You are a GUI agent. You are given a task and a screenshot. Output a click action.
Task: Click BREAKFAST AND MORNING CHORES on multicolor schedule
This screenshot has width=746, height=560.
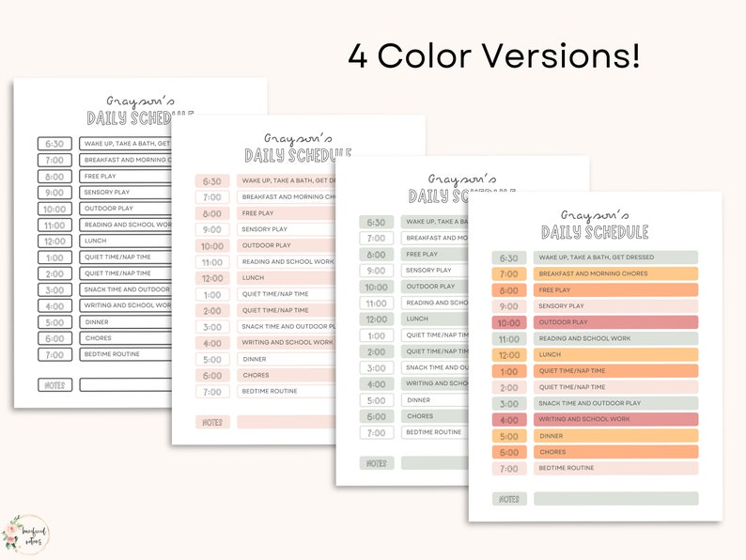coord(615,273)
